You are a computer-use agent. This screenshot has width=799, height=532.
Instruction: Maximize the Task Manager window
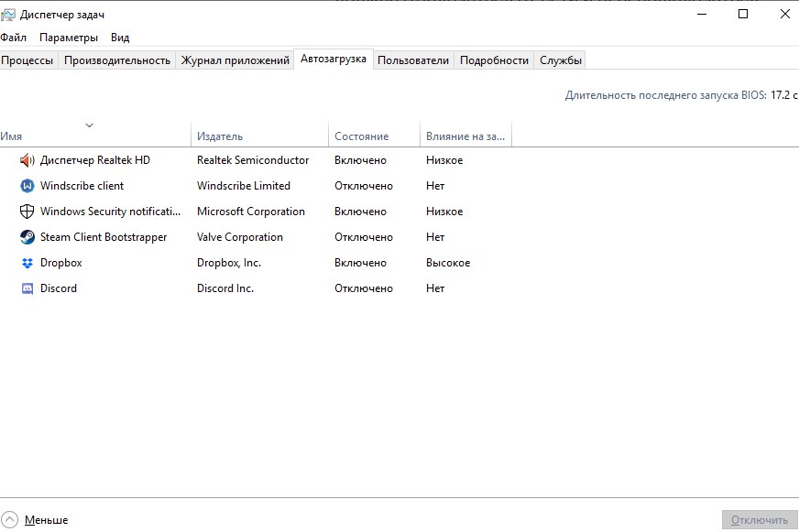(743, 15)
